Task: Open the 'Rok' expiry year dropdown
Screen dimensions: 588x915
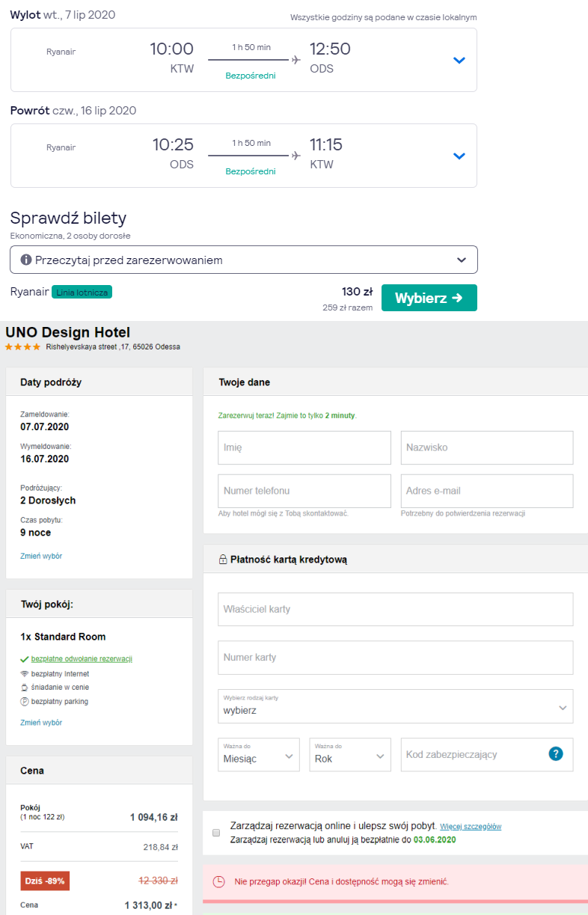Action: [349, 754]
